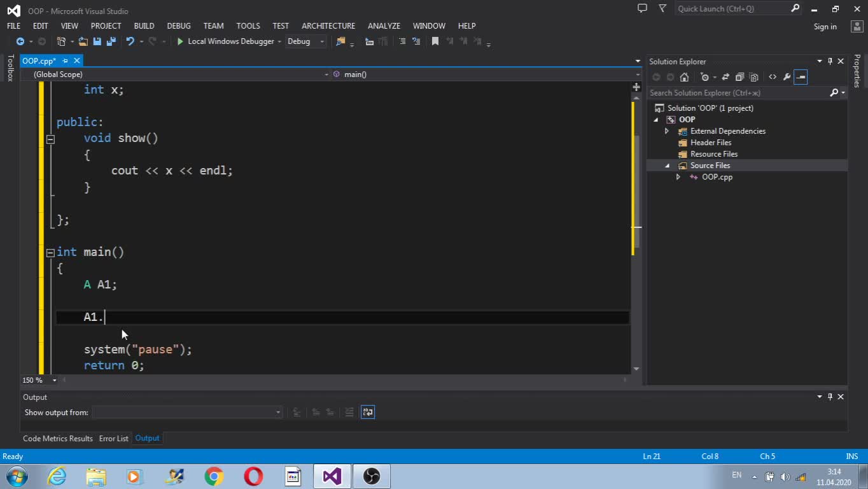Select Resource Files folder in tree
Viewport: 868px width, 489px height.
pos(714,154)
